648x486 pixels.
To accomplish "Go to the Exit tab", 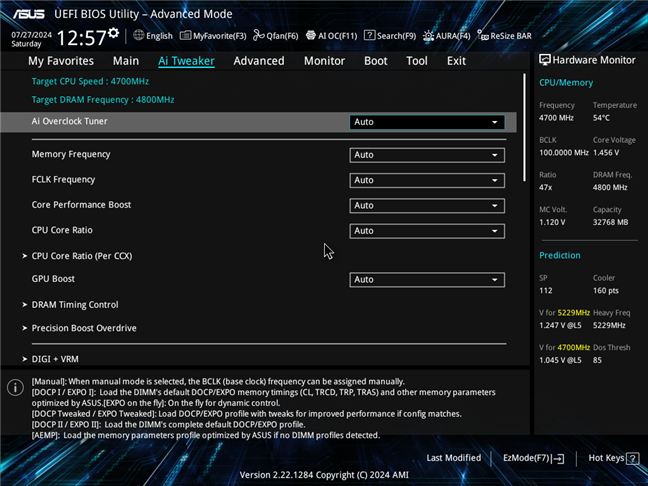I will pyautogui.click(x=456, y=61).
